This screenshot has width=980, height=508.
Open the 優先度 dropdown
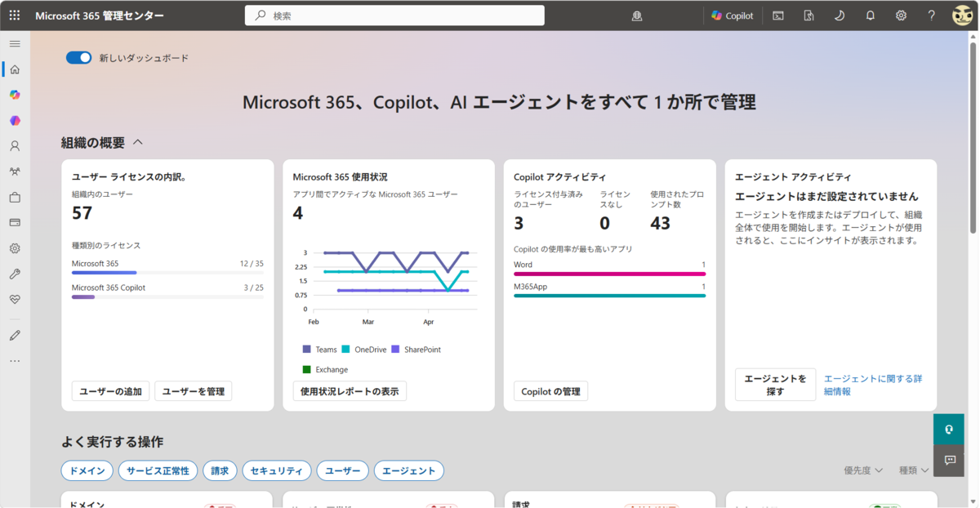tap(863, 470)
